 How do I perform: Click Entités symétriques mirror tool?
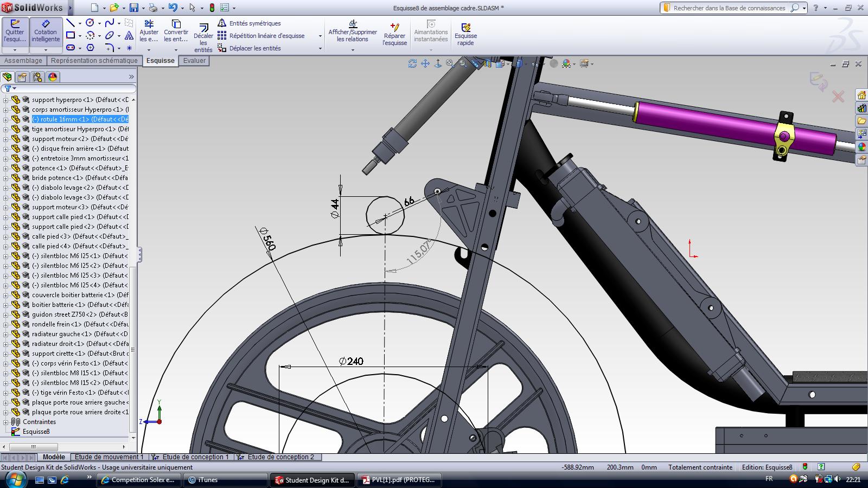(x=249, y=23)
